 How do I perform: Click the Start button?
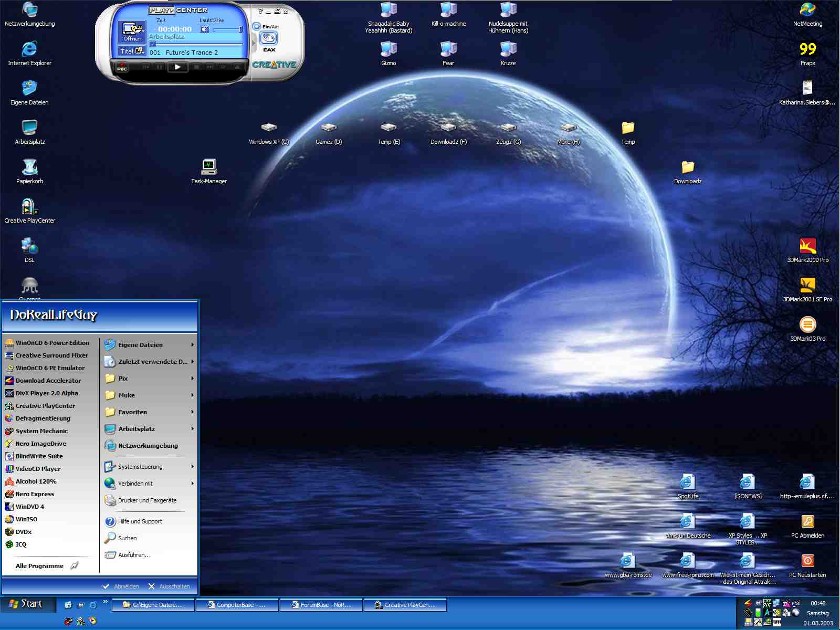[28, 604]
